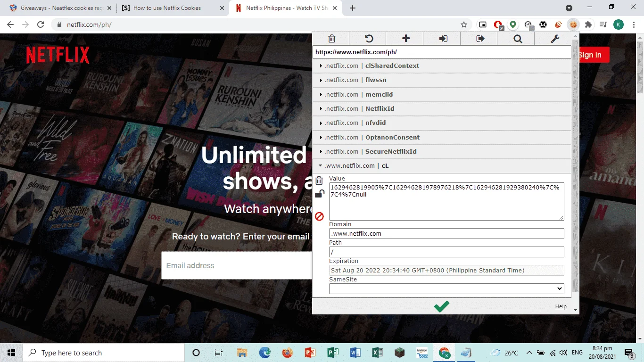
Task: Collapse the .www.netflix.com cL cookie row
Action: pos(442,166)
